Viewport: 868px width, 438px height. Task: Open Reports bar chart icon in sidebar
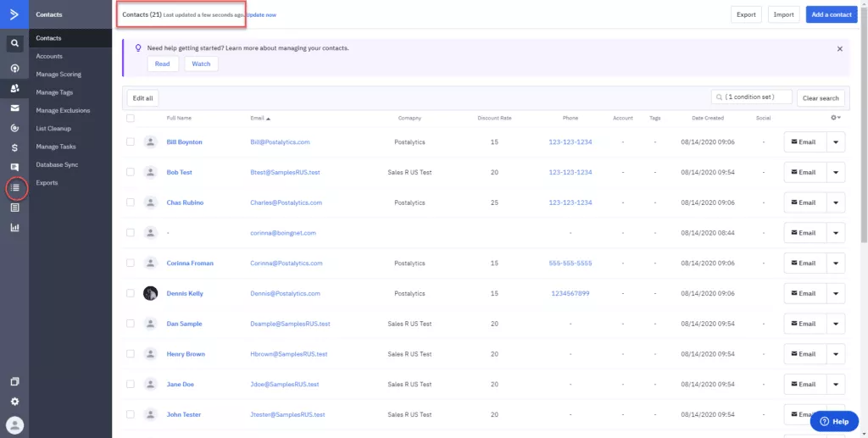[x=15, y=227]
